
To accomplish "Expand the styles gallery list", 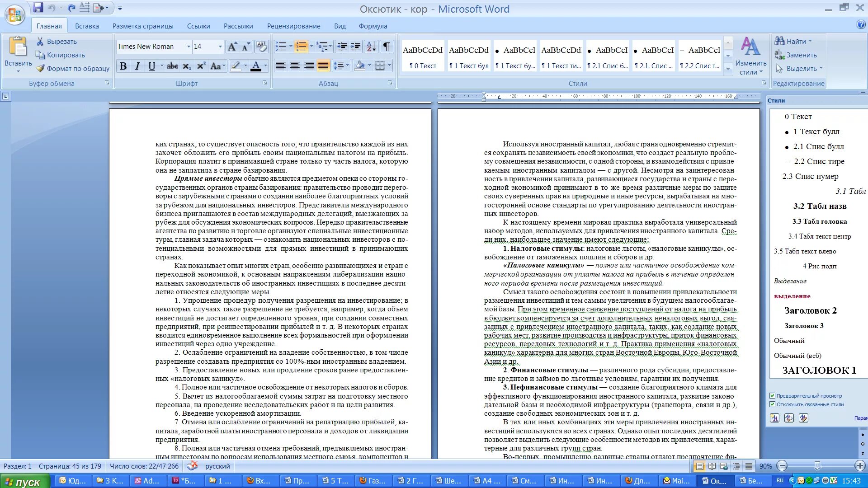I will tap(728, 69).
